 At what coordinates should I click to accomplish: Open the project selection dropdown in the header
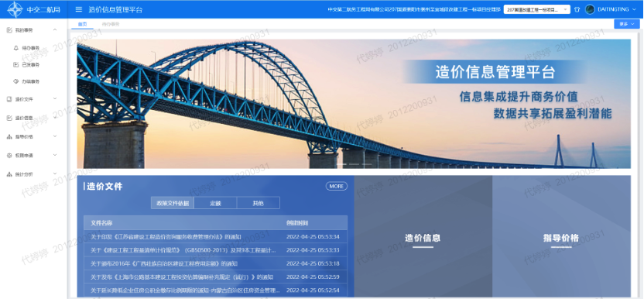tap(537, 9)
